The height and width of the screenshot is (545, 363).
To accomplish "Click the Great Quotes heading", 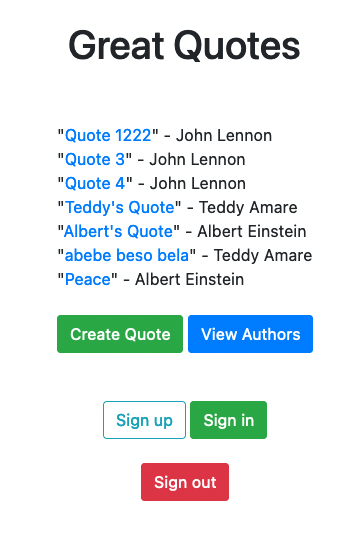I will coord(184,46).
